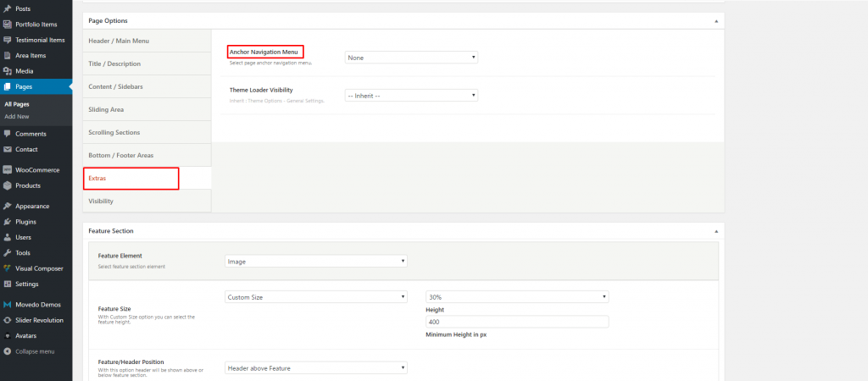The image size is (868, 381).
Task: Collapse the Page Options panel
Action: (x=715, y=20)
